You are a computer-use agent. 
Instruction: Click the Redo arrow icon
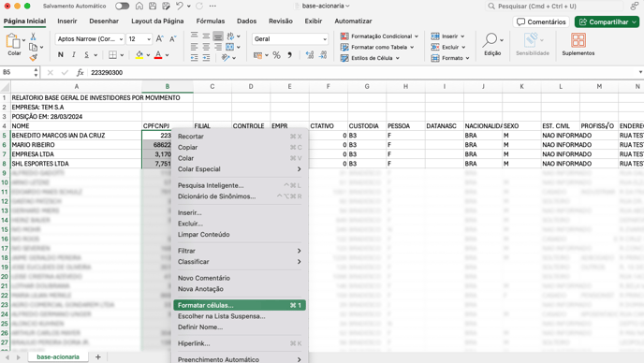pyautogui.click(x=199, y=6)
